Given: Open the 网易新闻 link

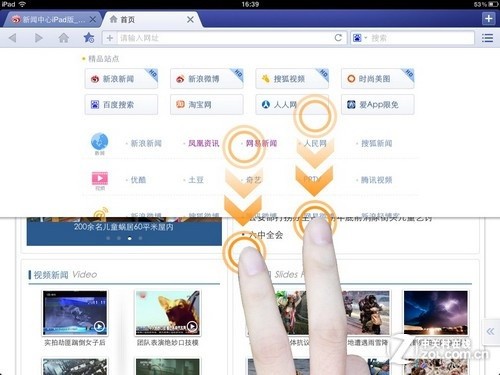Looking at the screenshot, I should coord(261,144).
